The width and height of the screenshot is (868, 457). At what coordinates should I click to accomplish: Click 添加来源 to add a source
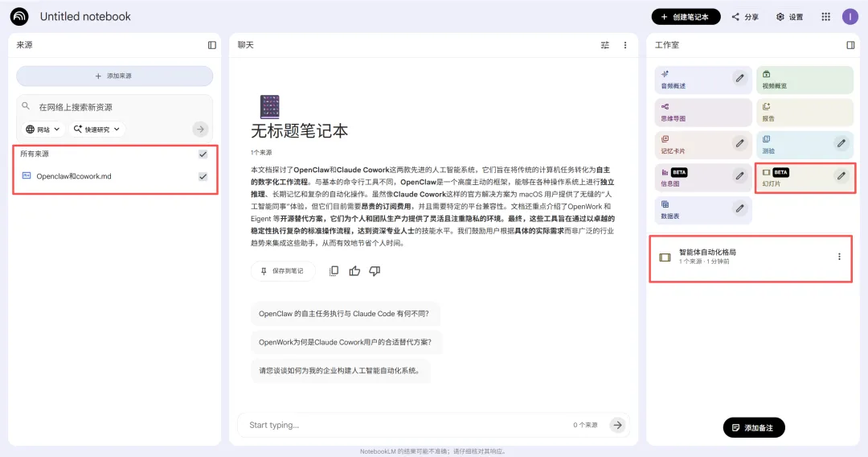[x=115, y=76]
